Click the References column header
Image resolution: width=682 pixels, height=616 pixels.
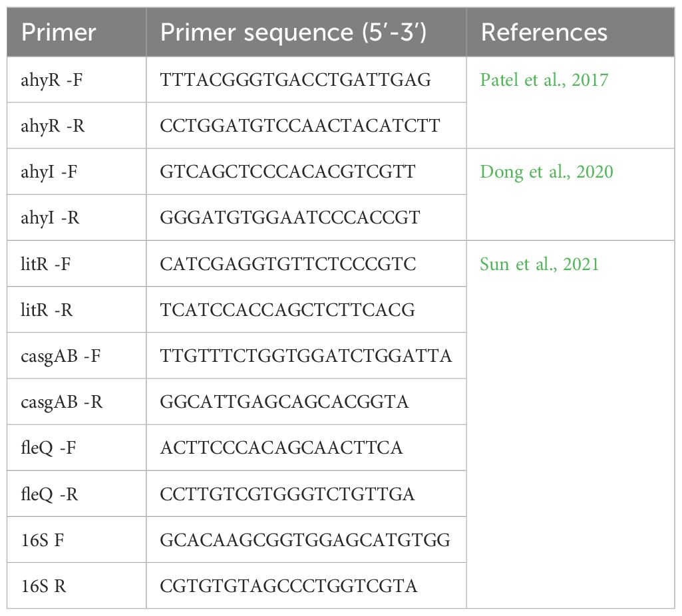pos(544,32)
